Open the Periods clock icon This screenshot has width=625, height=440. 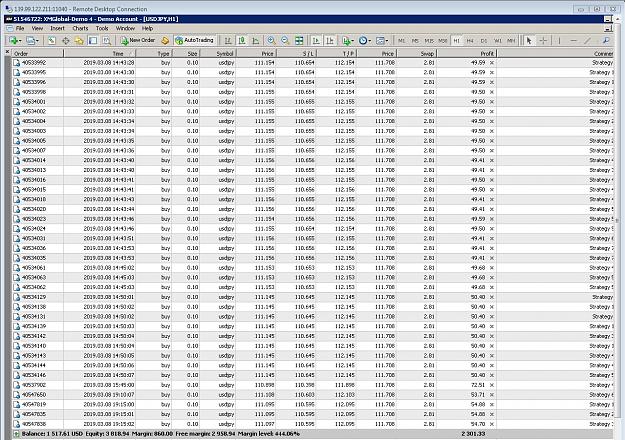364,40
